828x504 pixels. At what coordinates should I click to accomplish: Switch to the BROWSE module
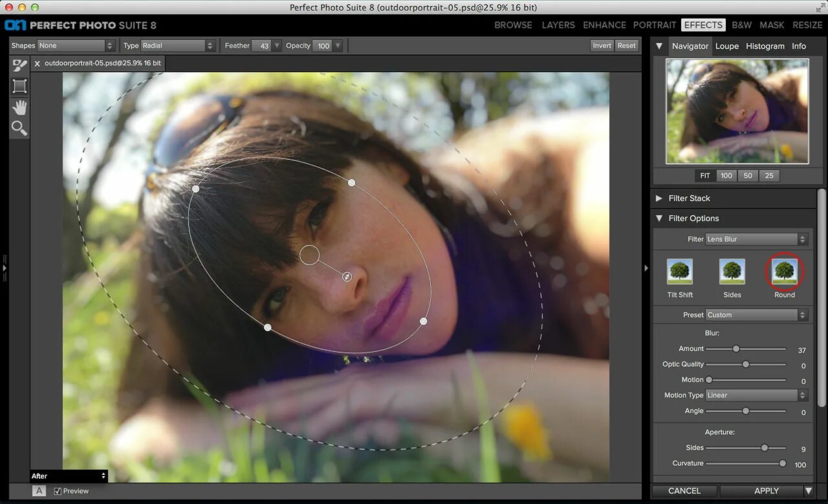513,25
